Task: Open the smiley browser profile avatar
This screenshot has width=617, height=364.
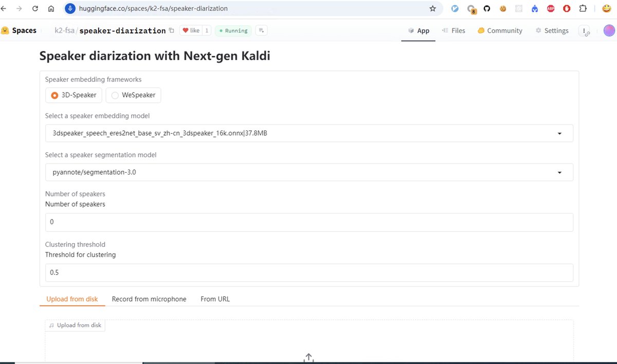Action: tap(606, 9)
